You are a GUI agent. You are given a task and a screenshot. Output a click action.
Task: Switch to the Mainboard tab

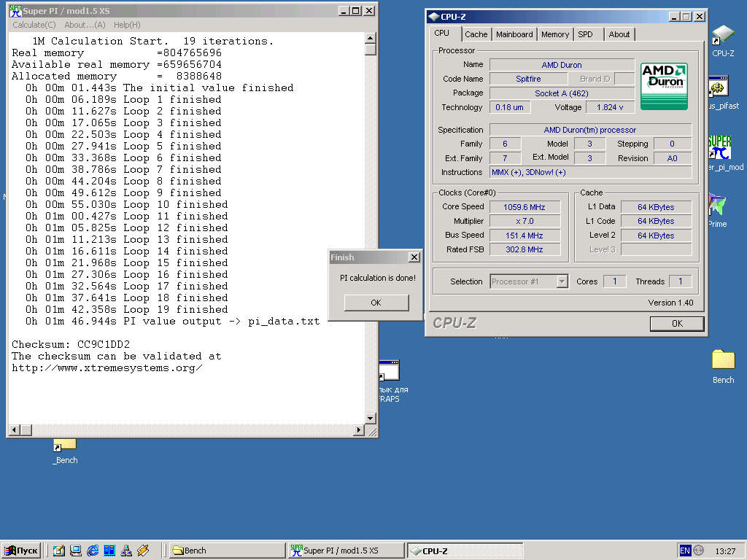pos(514,34)
